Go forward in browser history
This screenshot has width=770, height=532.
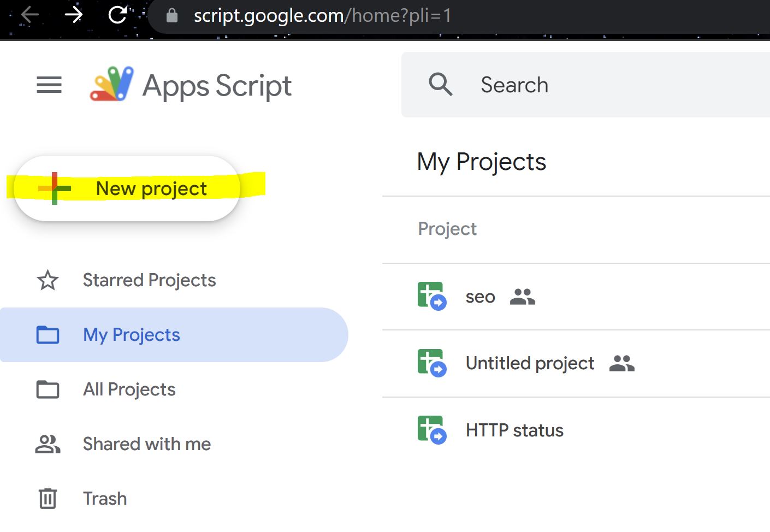point(73,15)
